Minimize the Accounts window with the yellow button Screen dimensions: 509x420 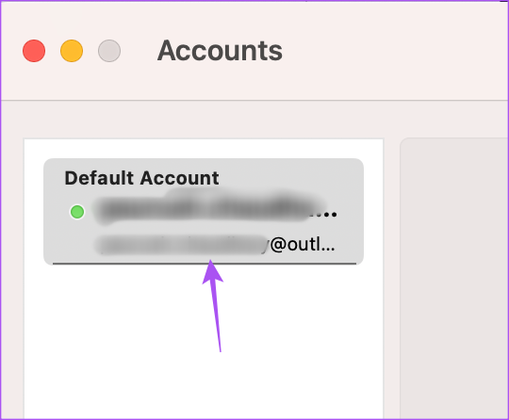pyautogui.click(x=72, y=51)
